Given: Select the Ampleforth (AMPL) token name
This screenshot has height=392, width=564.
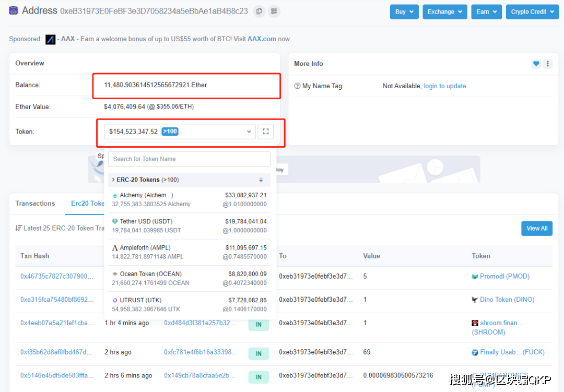Looking at the screenshot, I should pos(145,248).
